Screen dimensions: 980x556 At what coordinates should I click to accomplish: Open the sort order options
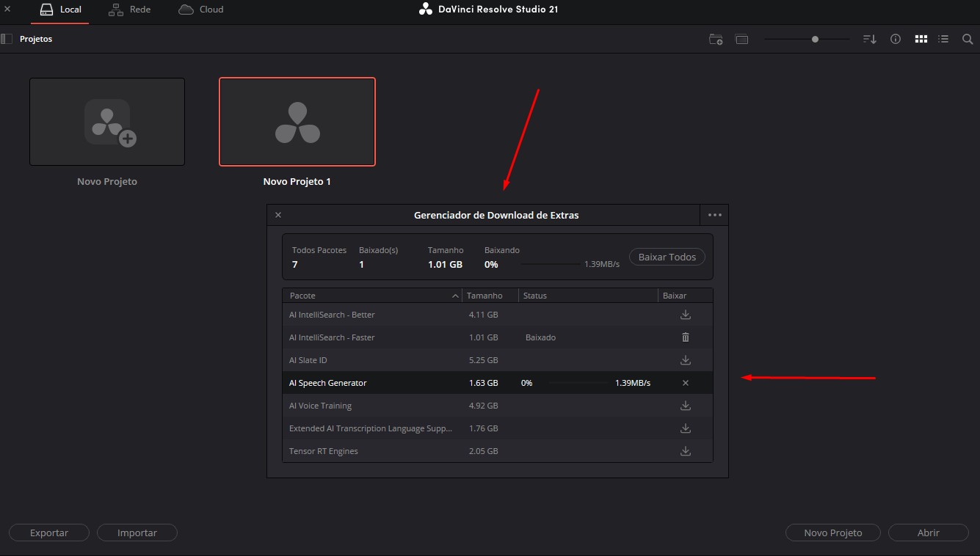pyautogui.click(x=869, y=39)
